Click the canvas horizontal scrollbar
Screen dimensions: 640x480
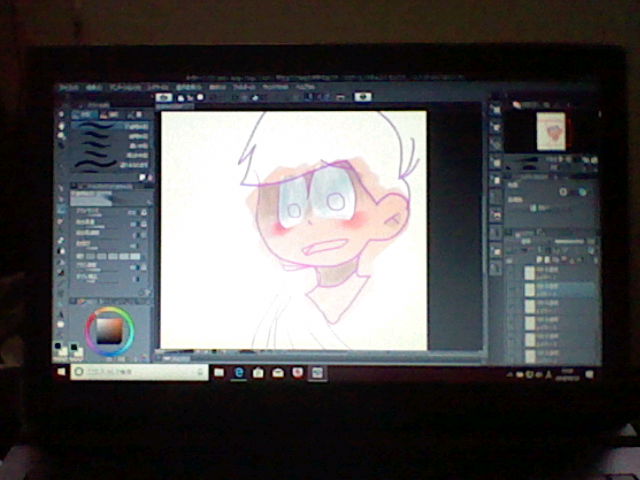click(290, 353)
